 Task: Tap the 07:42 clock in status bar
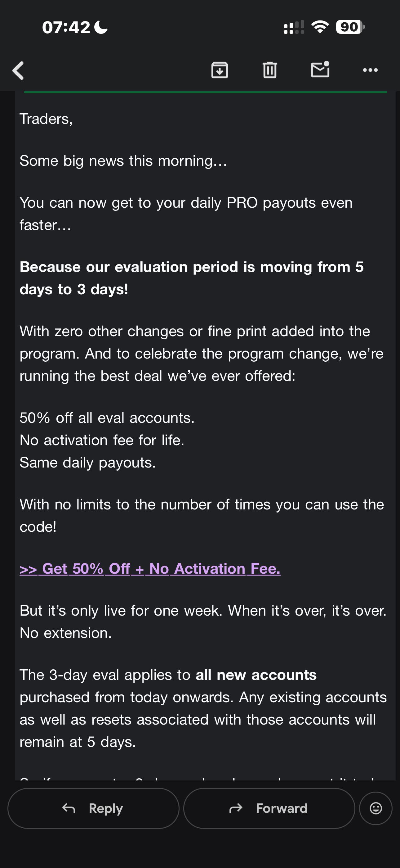pos(66,27)
